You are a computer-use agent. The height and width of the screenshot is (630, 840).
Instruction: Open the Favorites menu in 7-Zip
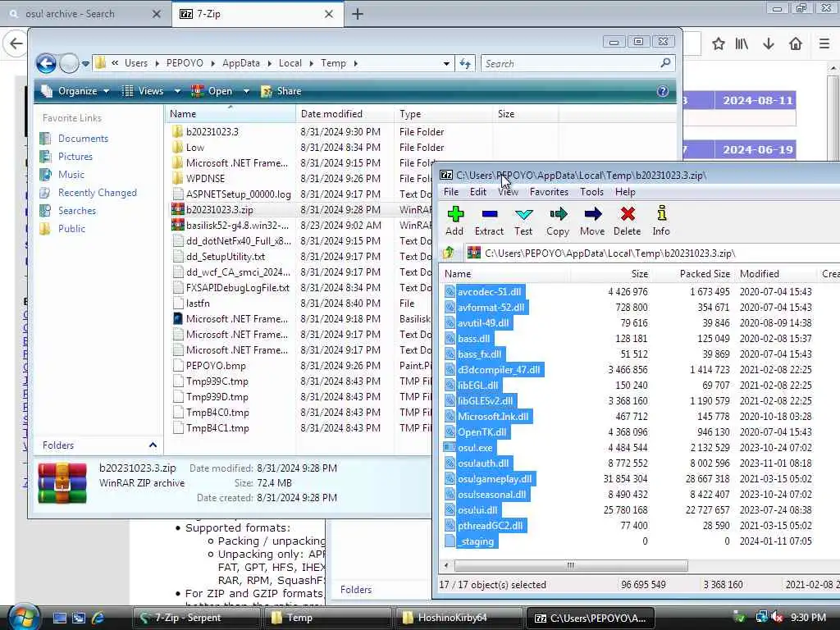pyautogui.click(x=549, y=192)
